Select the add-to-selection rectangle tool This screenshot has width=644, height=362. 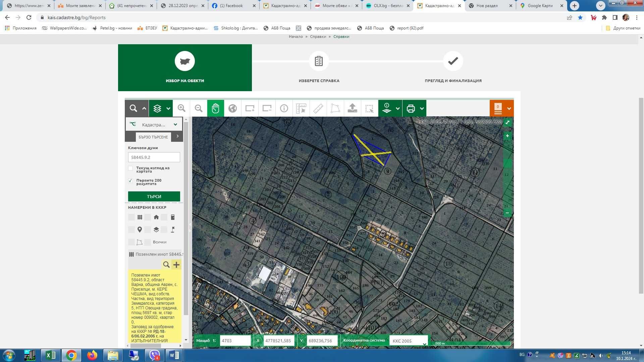click(x=250, y=108)
